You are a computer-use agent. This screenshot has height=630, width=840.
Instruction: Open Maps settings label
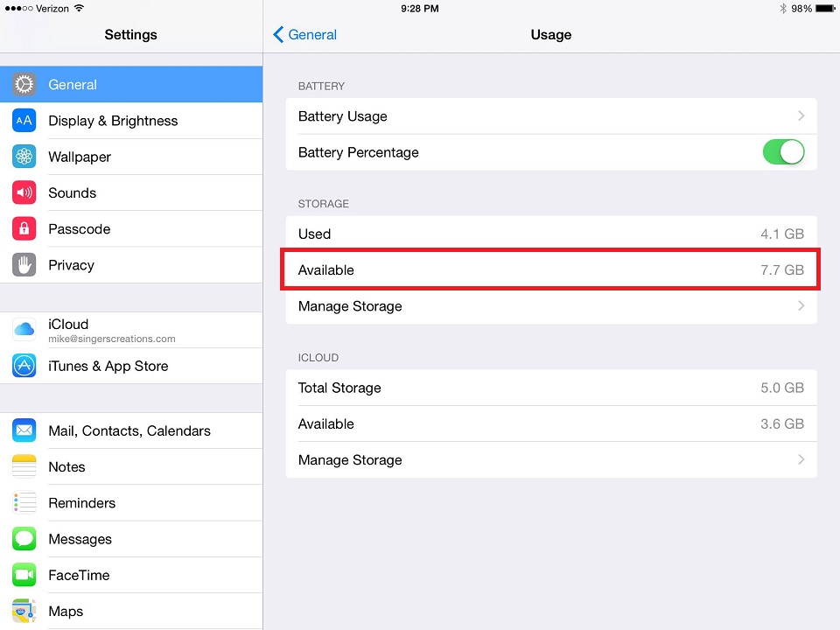66,612
